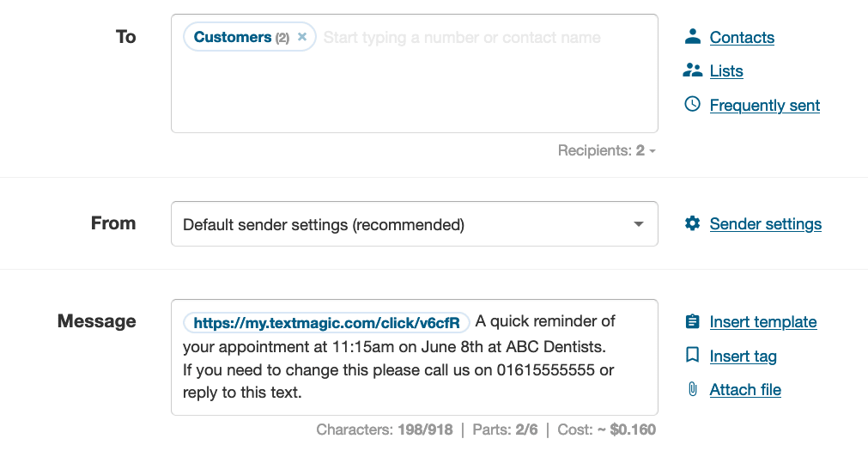
Task: Open the Lists link
Action: pos(726,71)
